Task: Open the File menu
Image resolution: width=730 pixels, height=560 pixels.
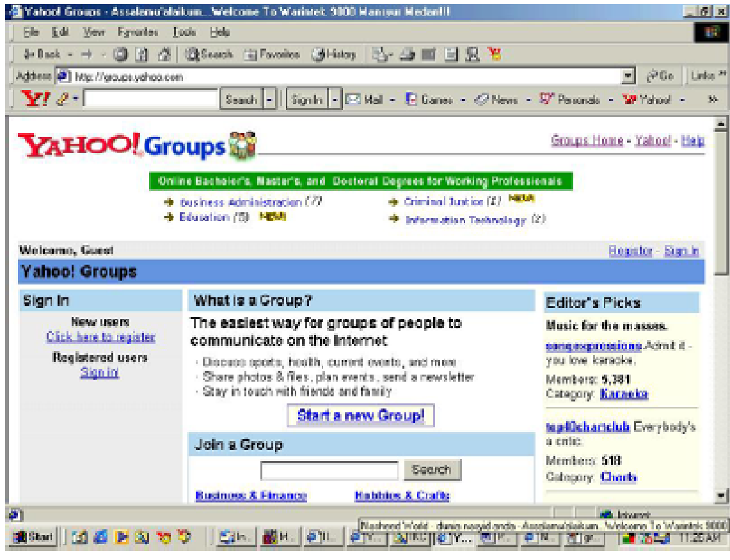Action: 31,31
